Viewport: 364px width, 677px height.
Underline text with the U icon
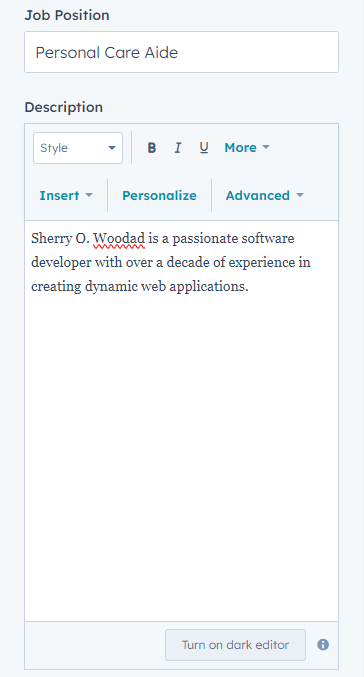tap(204, 148)
